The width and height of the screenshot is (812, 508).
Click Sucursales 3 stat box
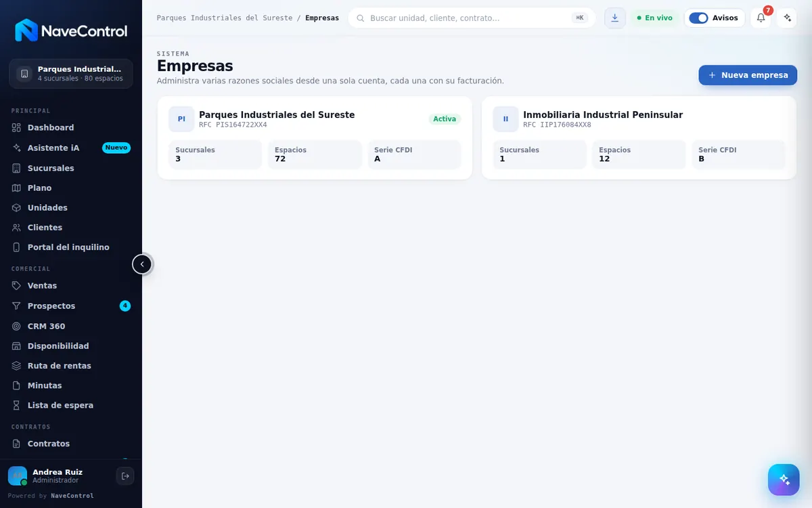tap(215, 154)
